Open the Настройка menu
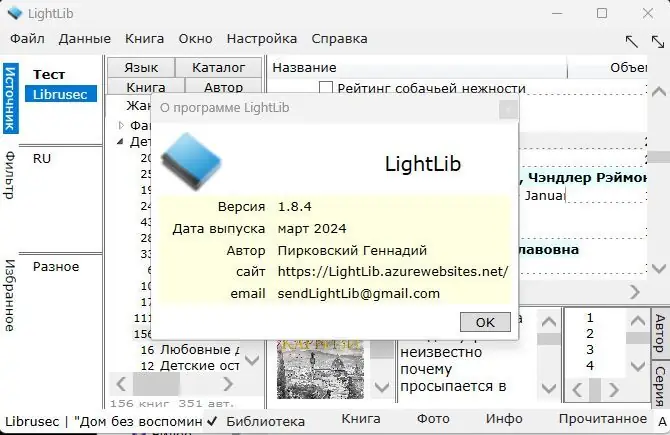670x435 pixels. pos(262,39)
